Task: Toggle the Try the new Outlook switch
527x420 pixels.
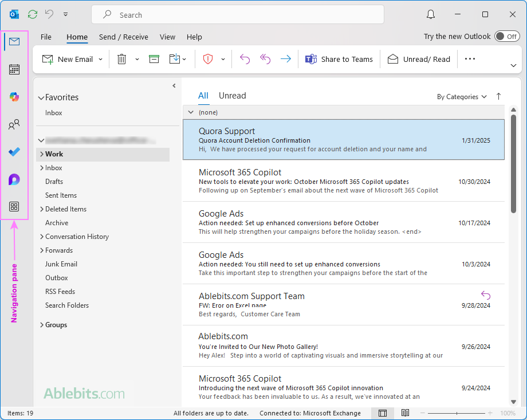Action: point(506,36)
